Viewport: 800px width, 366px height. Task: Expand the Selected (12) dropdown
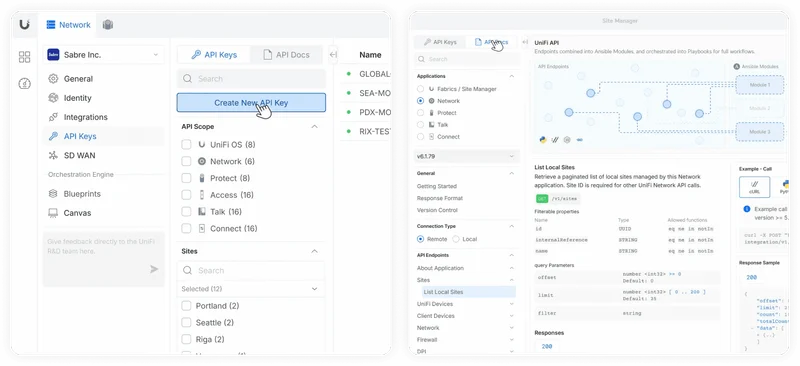[251, 289]
